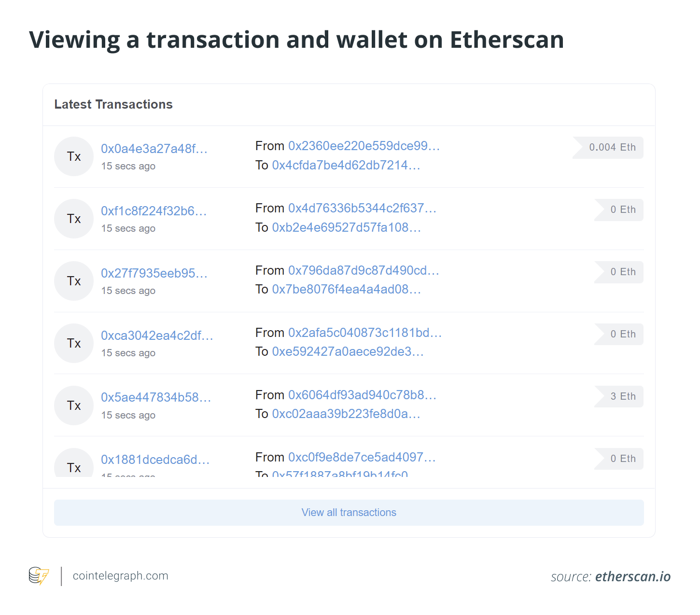Open the etherscan.io source link
This screenshot has width=700, height=615.
pos(633,576)
